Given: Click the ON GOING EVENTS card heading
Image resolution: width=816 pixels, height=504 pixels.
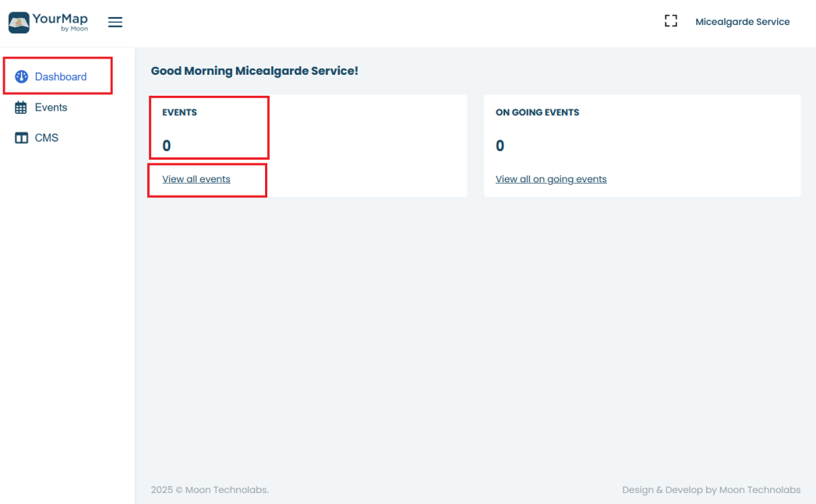Looking at the screenshot, I should click(537, 112).
